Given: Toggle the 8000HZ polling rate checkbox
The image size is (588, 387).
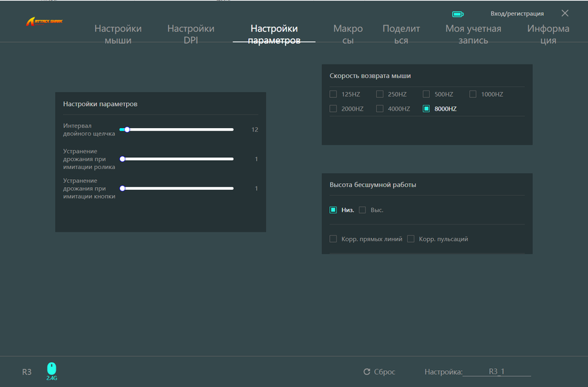Looking at the screenshot, I should (x=426, y=109).
